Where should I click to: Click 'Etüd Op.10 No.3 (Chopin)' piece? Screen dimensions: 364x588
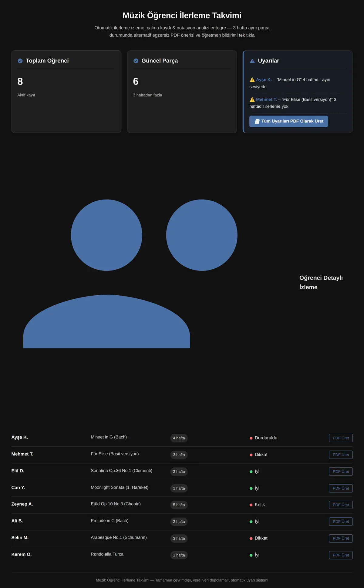tap(116, 504)
